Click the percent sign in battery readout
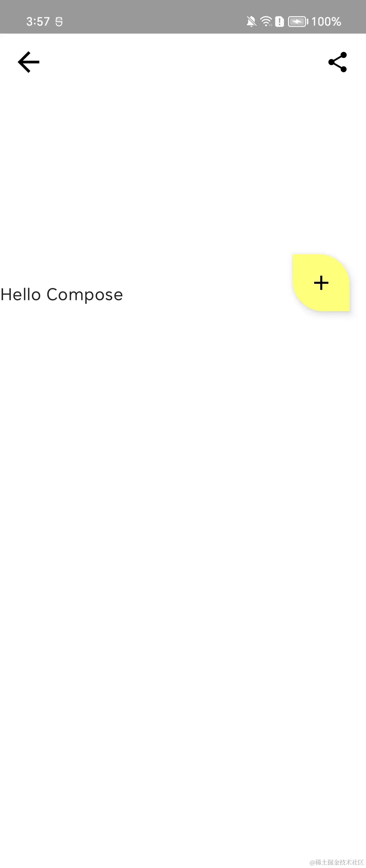Screen dimensions: 366x868 (x=336, y=22)
